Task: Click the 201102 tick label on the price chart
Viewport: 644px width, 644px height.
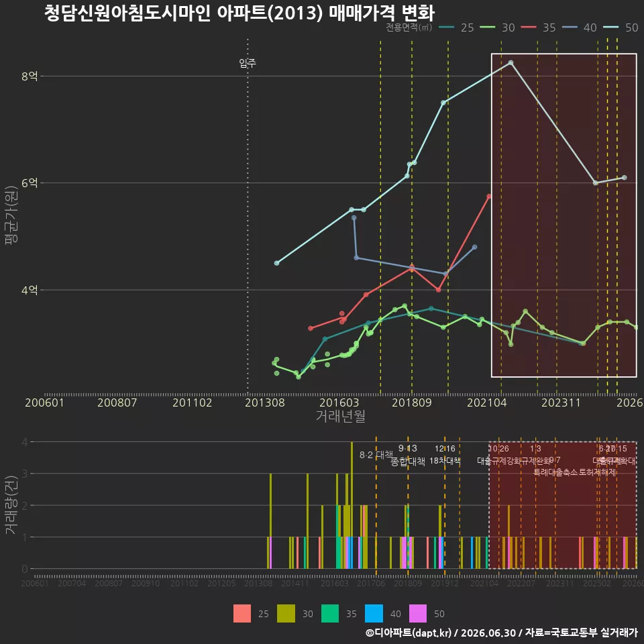Action: (193, 402)
